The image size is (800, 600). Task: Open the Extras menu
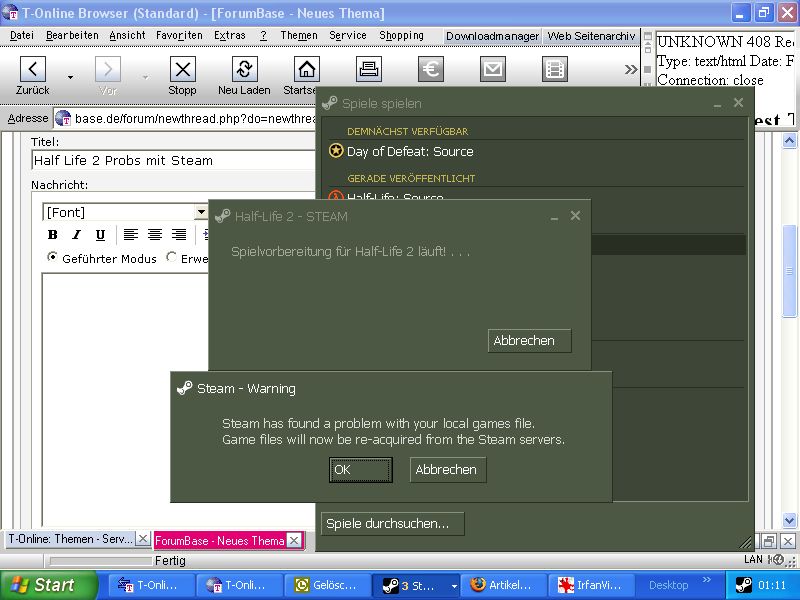click(230, 35)
